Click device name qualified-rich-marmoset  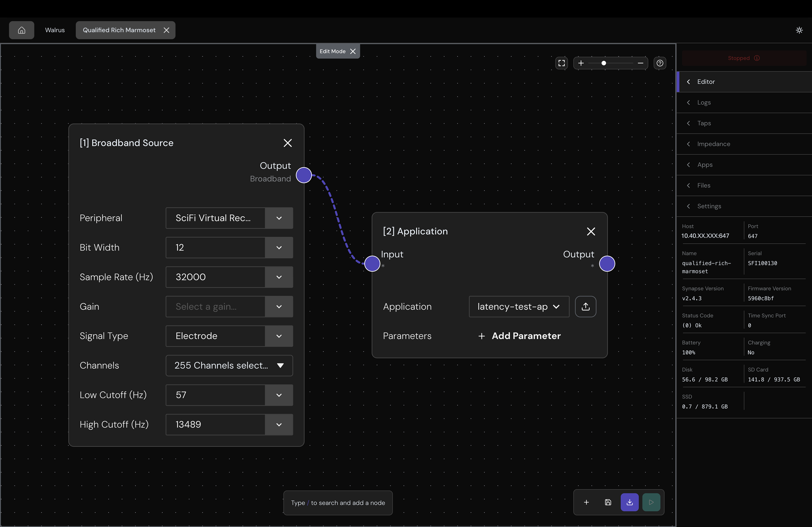[706, 267]
